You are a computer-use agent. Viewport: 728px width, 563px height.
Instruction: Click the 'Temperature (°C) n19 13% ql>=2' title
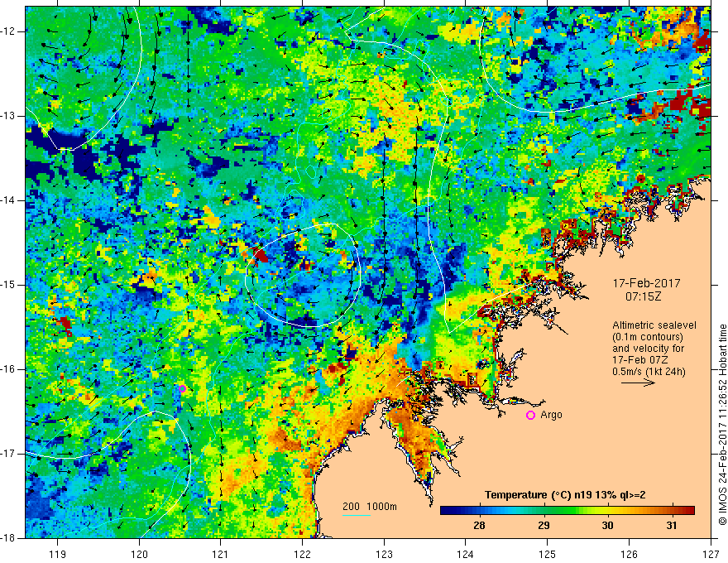tap(565, 495)
